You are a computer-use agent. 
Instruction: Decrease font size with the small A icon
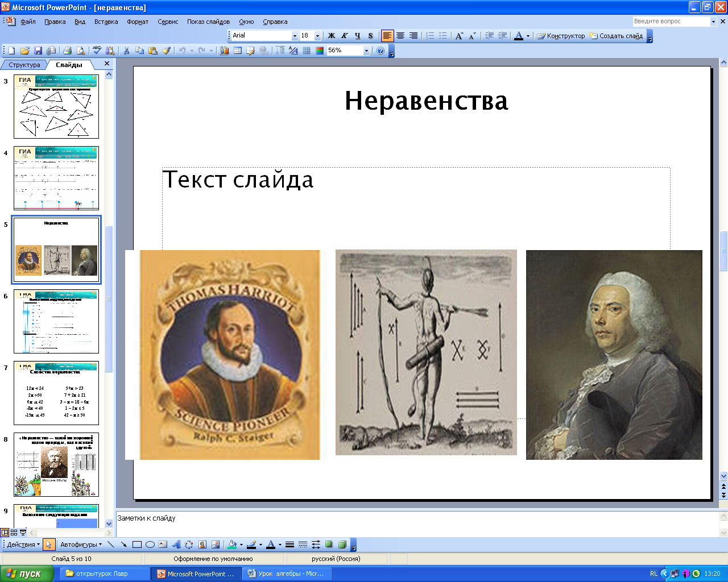(472, 36)
